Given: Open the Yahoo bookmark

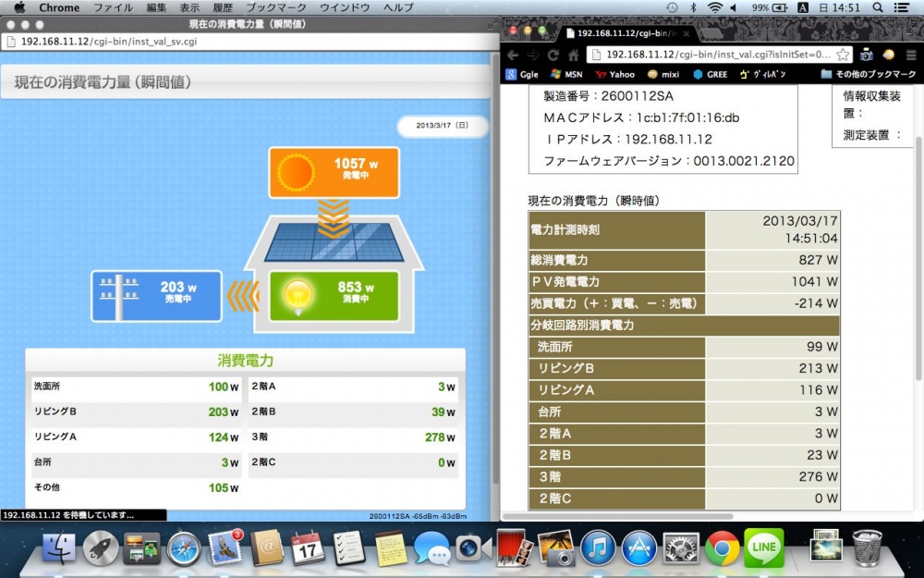Looking at the screenshot, I should (x=615, y=74).
